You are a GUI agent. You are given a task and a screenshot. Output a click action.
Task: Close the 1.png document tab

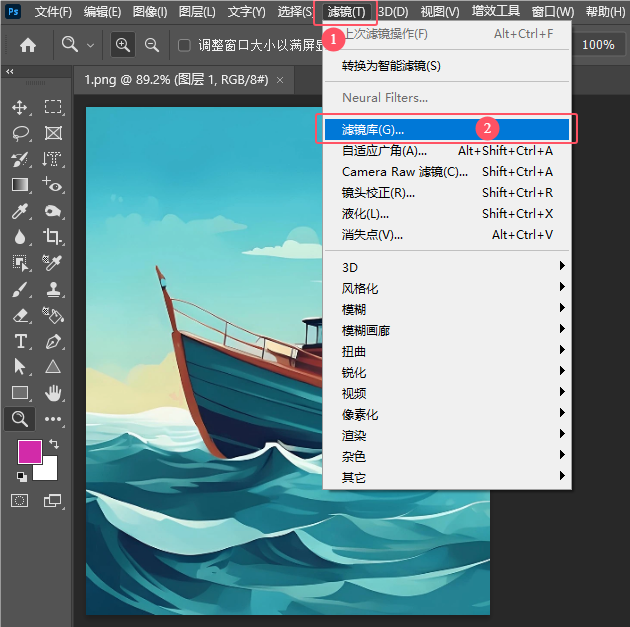click(280, 80)
